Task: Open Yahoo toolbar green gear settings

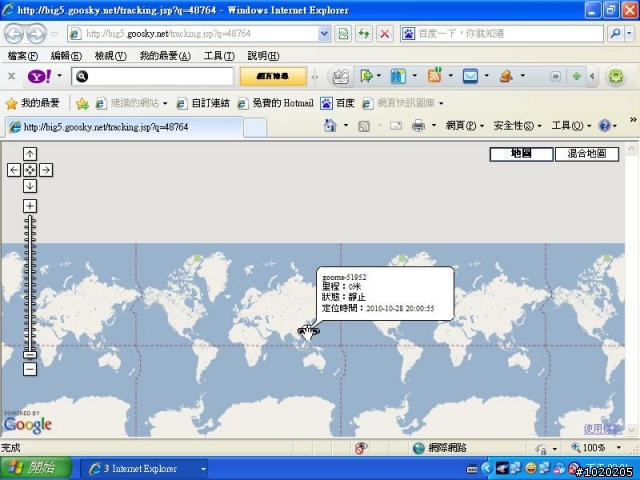Action: pos(616,76)
